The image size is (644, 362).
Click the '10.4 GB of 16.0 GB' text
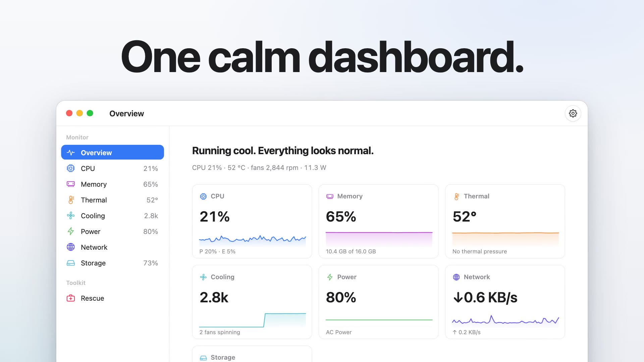pos(351,251)
